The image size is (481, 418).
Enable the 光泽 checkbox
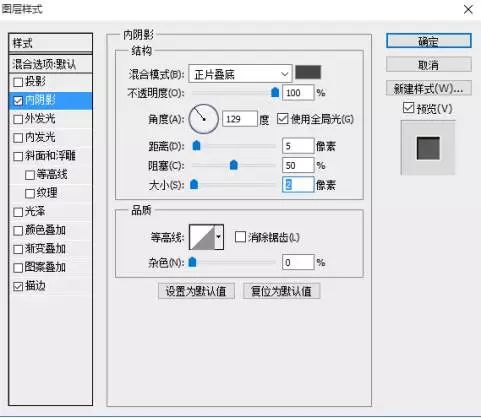[18, 212]
